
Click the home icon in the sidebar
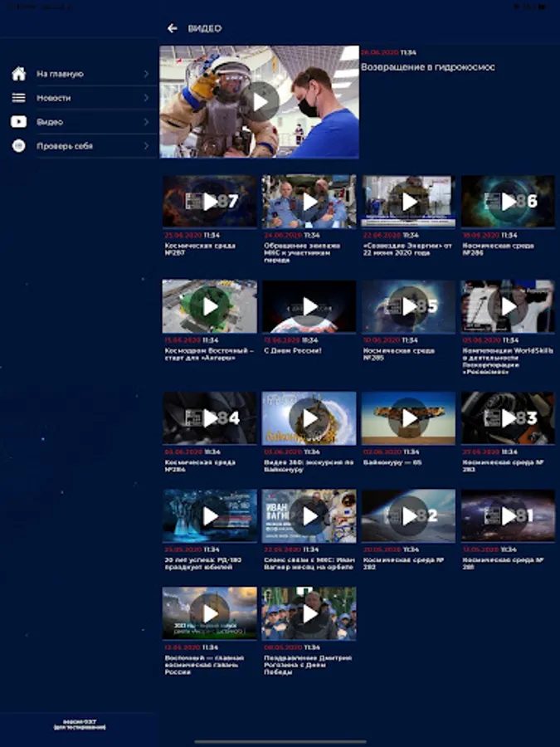tap(18, 74)
